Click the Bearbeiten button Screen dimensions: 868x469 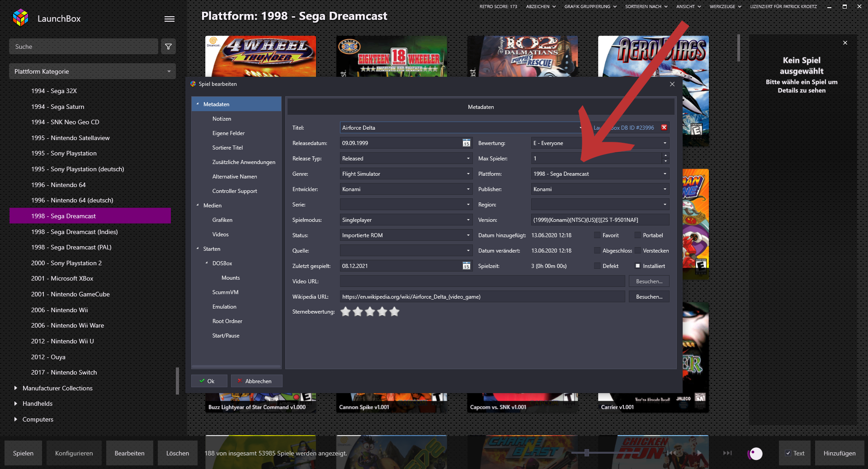129,453
